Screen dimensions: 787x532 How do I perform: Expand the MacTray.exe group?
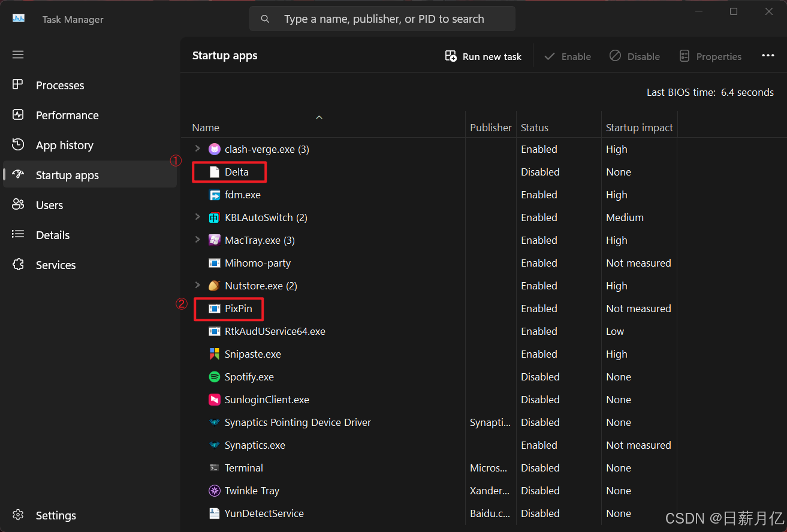tap(197, 240)
